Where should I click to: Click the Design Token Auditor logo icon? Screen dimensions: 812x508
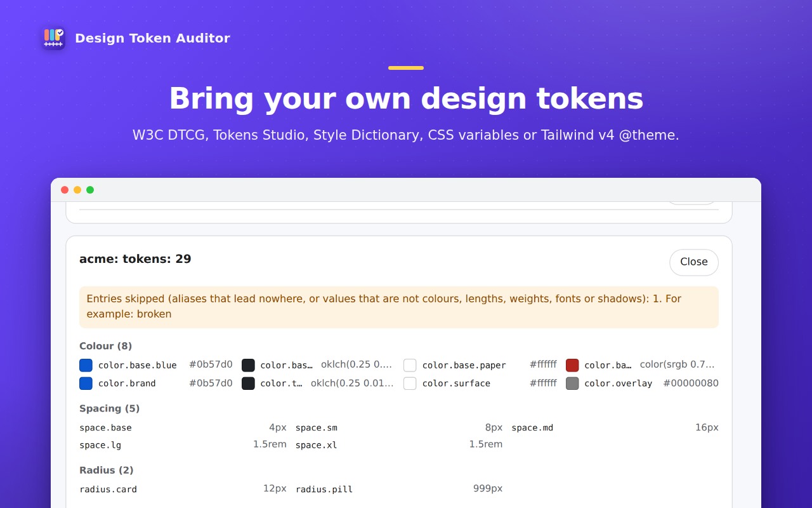click(53, 38)
